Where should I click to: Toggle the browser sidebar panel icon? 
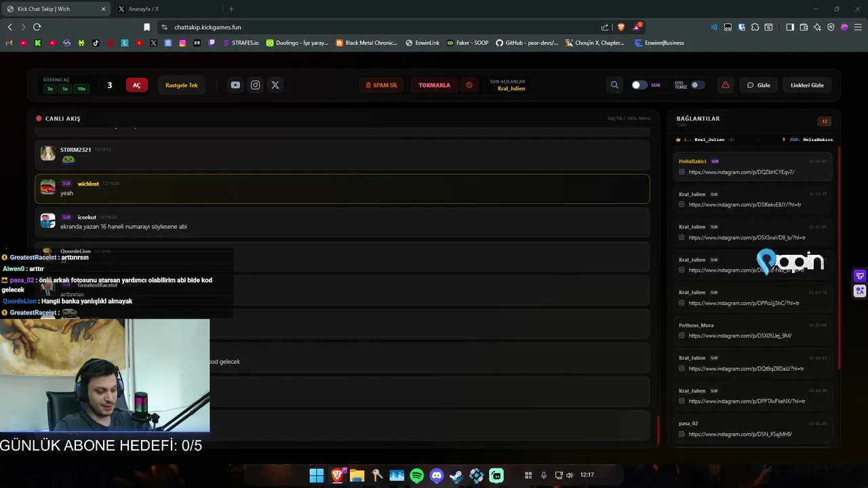point(790,27)
